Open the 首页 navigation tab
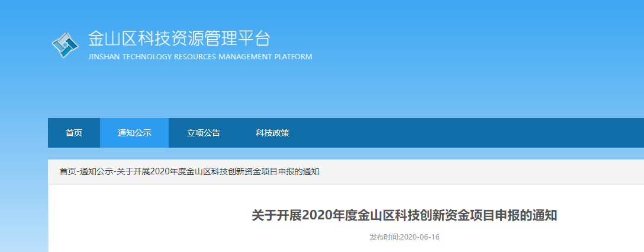The image size is (644, 252). tap(74, 133)
